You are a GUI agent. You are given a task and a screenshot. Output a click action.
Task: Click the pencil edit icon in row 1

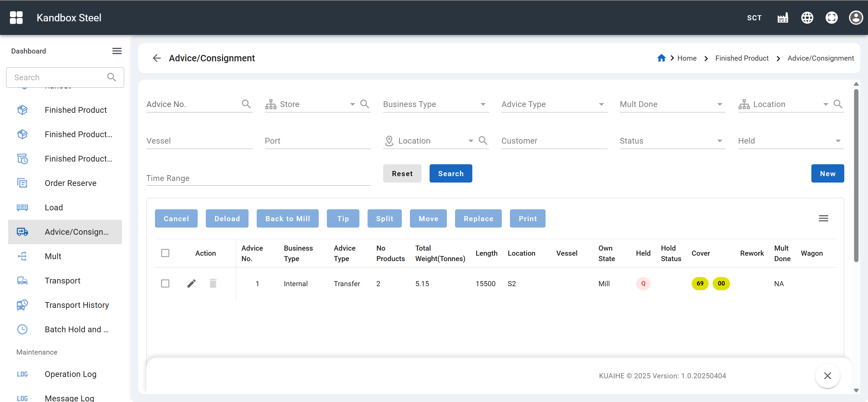tap(192, 283)
